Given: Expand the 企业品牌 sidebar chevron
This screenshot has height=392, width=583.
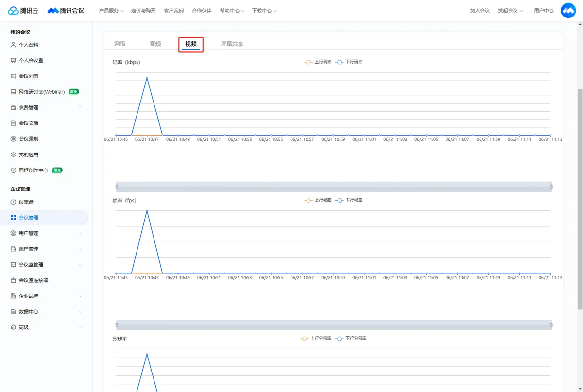Looking at the screenshot, I should click(80, 296).
